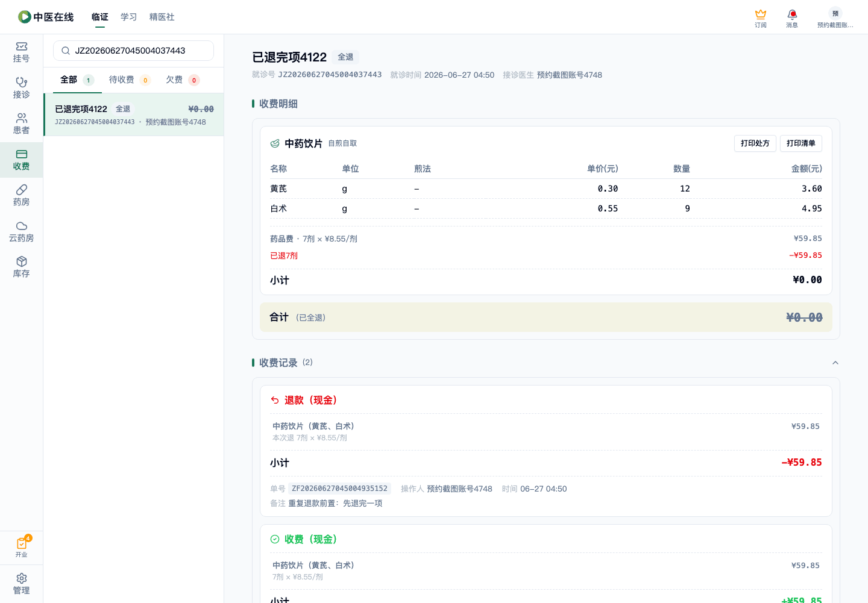Open the 患者 patients sidebar icon
The image size is (868, 603).
pos(21,123)
